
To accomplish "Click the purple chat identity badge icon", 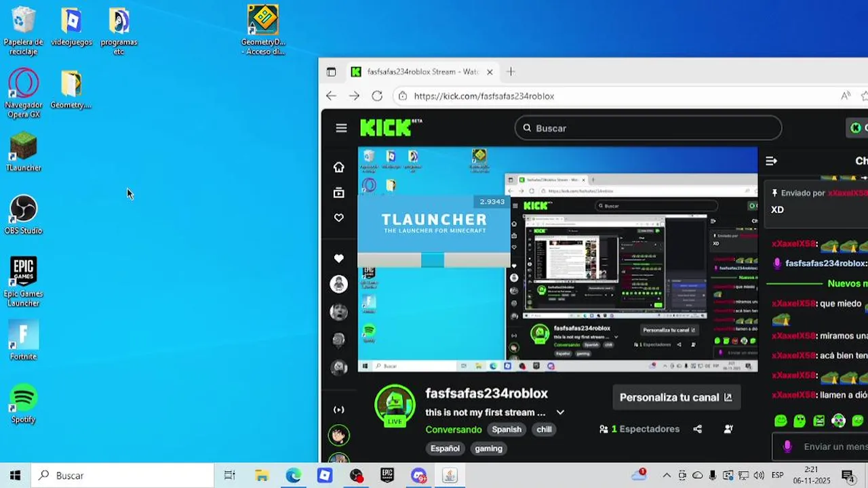I will pos(787,447).
